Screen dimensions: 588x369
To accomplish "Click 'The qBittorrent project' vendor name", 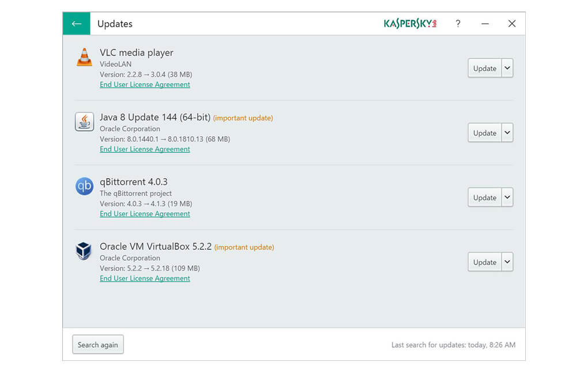I will [x=136, y=193].
